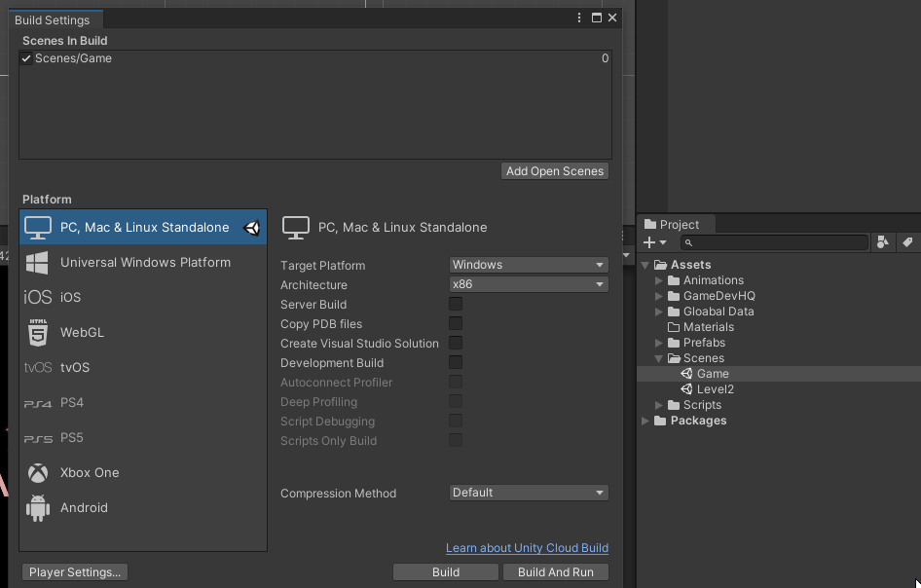The image size is (921, 588).
Task: Click Add Open Scenes button
Action: [555, 171]
